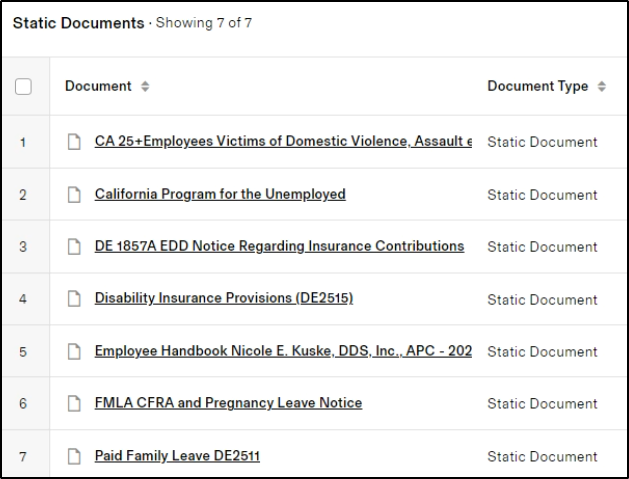The width and height of the screenshot is (629, 479).
Task: Open California Program for the Unemployed link
Action: tap(220, 194)
